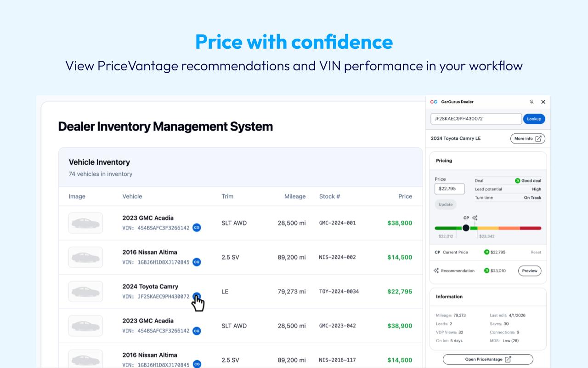Click the red segment of the price bar
This screenshot has width=588, height=368.
coord(531,228)
